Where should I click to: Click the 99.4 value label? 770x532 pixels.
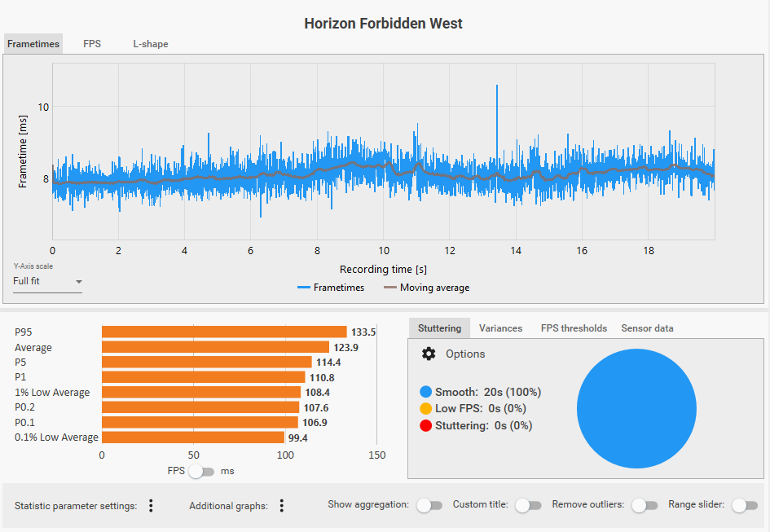pyautogui.click(x=297, y=437)
